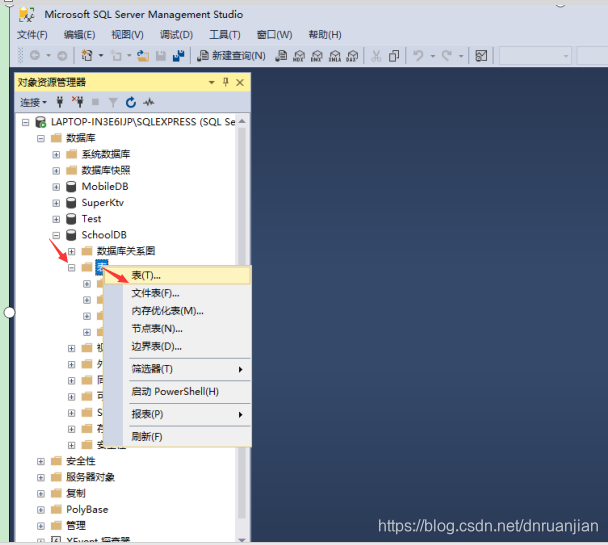The height and width of the screenshot is (545, 608).
Task: Open the 工具(T) menu
Action: 225,35
